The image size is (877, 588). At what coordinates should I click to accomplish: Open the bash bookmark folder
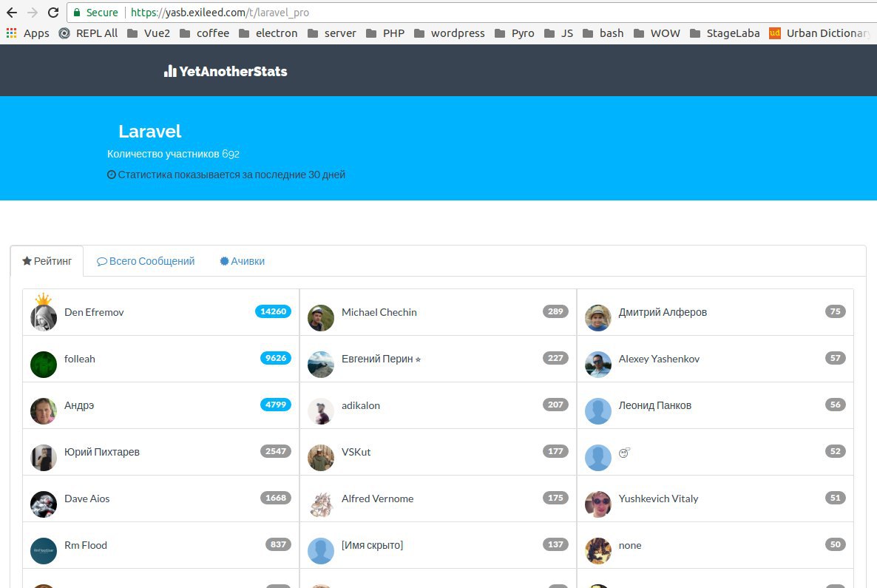603,33
